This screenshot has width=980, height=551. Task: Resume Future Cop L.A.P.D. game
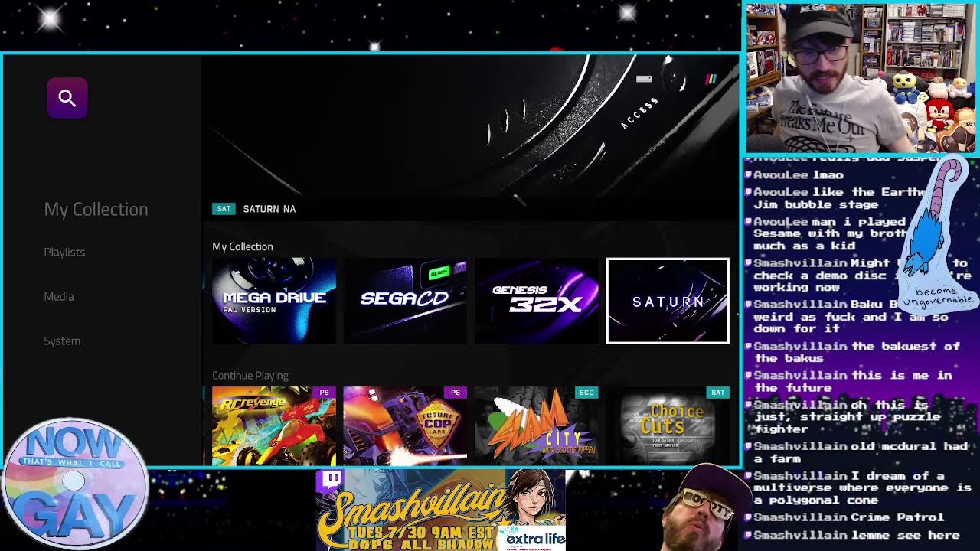pos(405,426)
